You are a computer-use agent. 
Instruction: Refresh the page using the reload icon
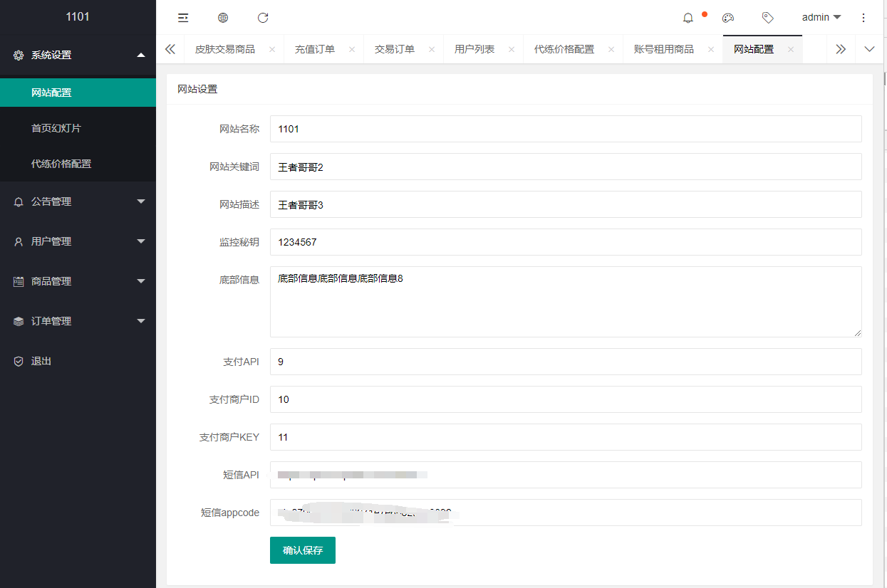(x=263, y=18)
